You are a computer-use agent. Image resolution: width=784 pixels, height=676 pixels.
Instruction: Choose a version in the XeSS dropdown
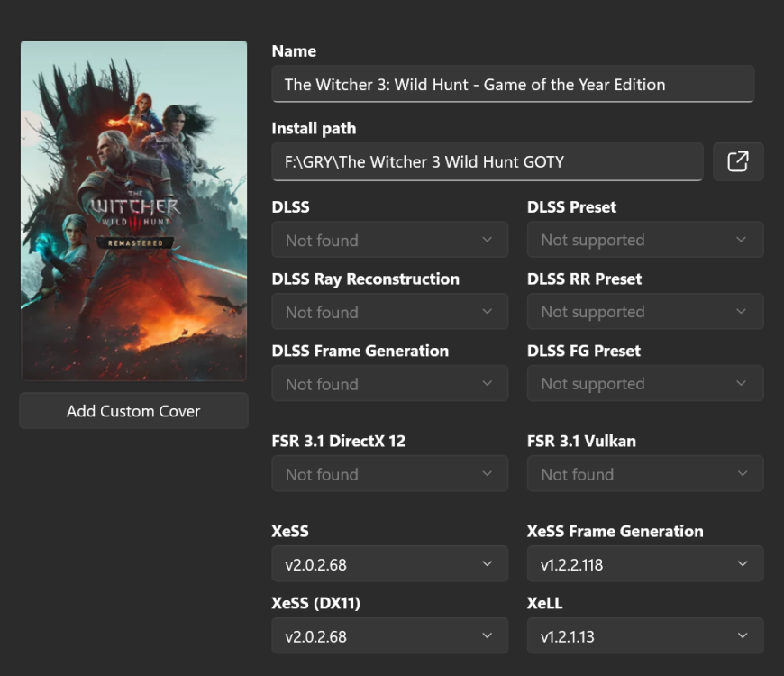pos(390,563)
